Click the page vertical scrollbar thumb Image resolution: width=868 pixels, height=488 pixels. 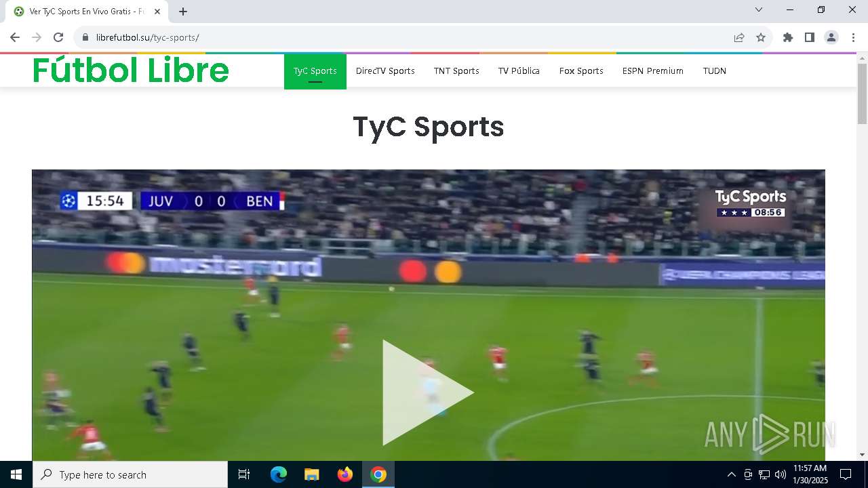pyautogui.click(x=862, y=94)
